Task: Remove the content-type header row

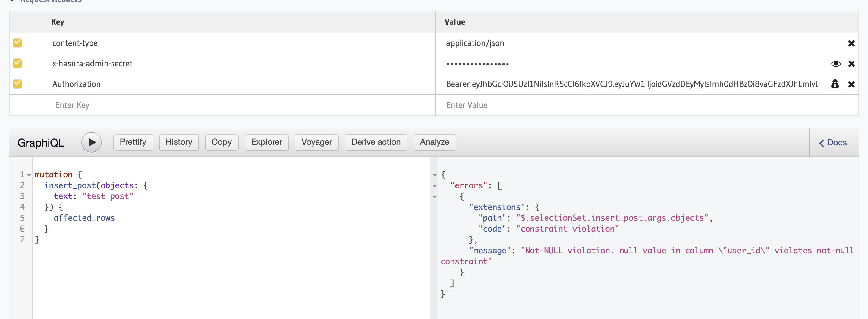Action: coord(851,43)
